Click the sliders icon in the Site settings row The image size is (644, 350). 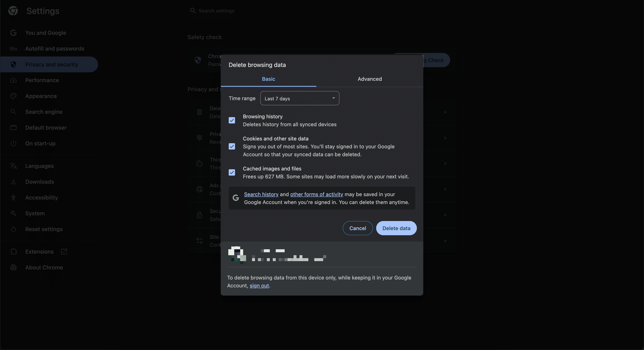(199, 241)
